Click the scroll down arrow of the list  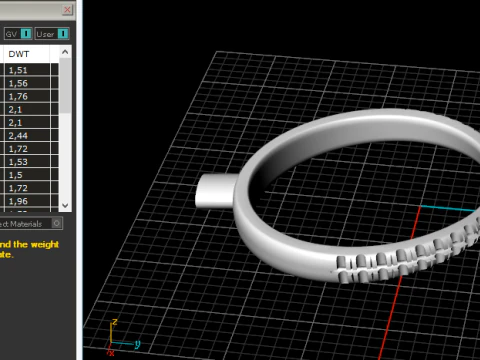(65, 205)
